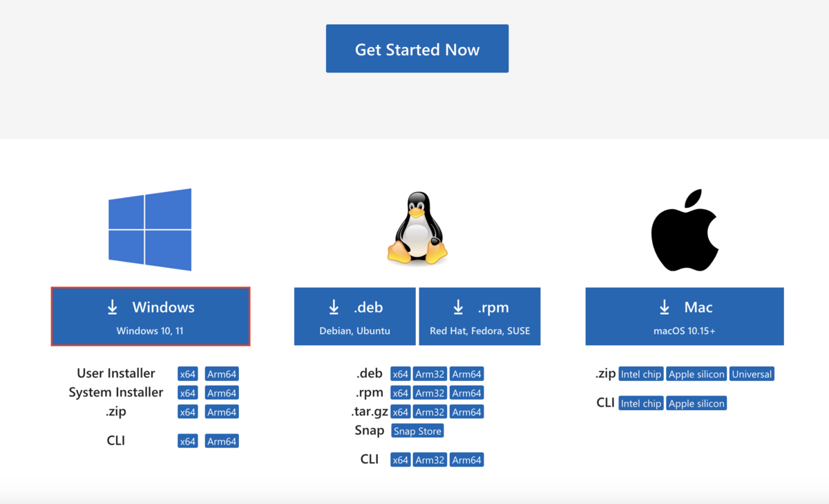The image size is (829, 504).
Task: Click the download arrow on the Windows button
Action: (113, 307)
